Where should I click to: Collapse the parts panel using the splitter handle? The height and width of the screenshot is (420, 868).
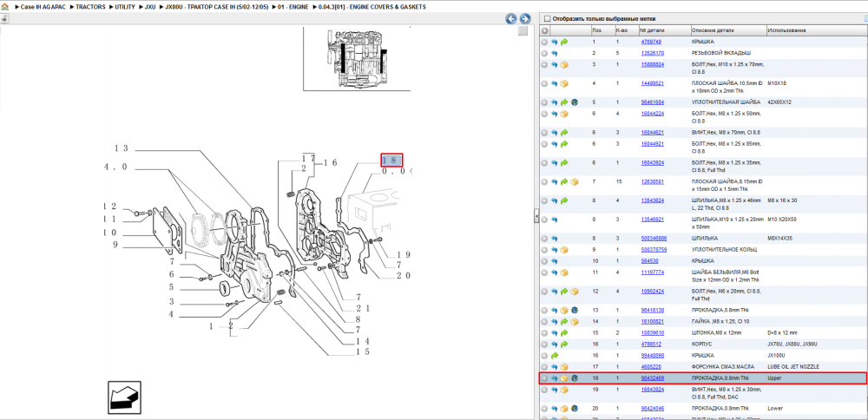point(536,216)
